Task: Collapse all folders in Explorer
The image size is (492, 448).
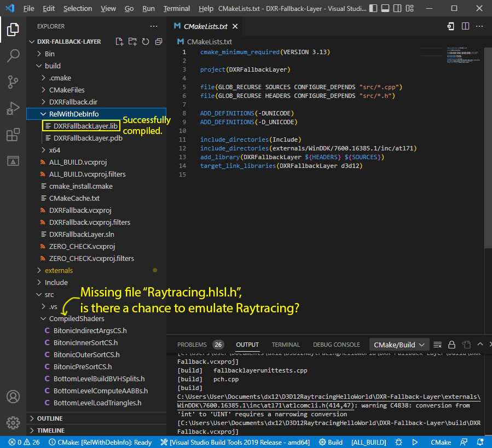Action: point(159,42)
